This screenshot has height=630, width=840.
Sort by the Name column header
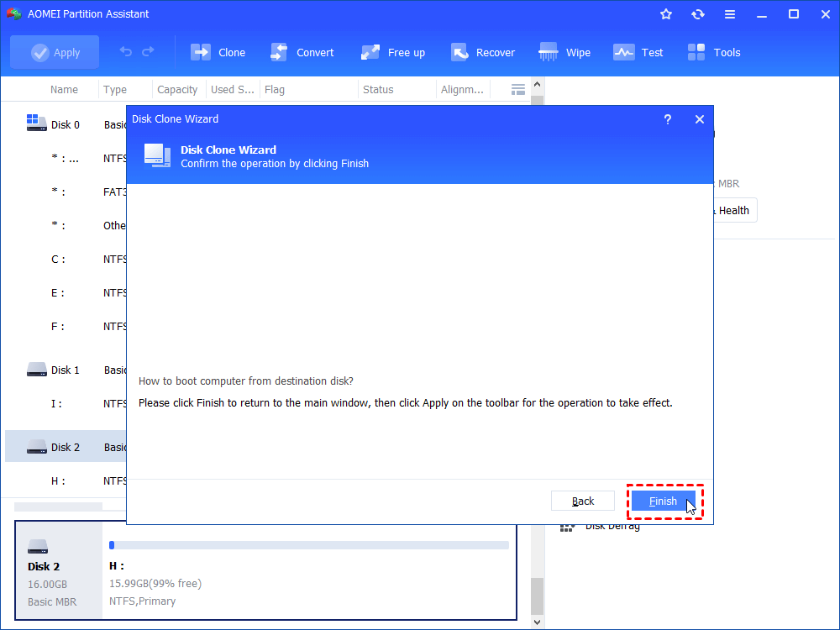click(64, 90)
